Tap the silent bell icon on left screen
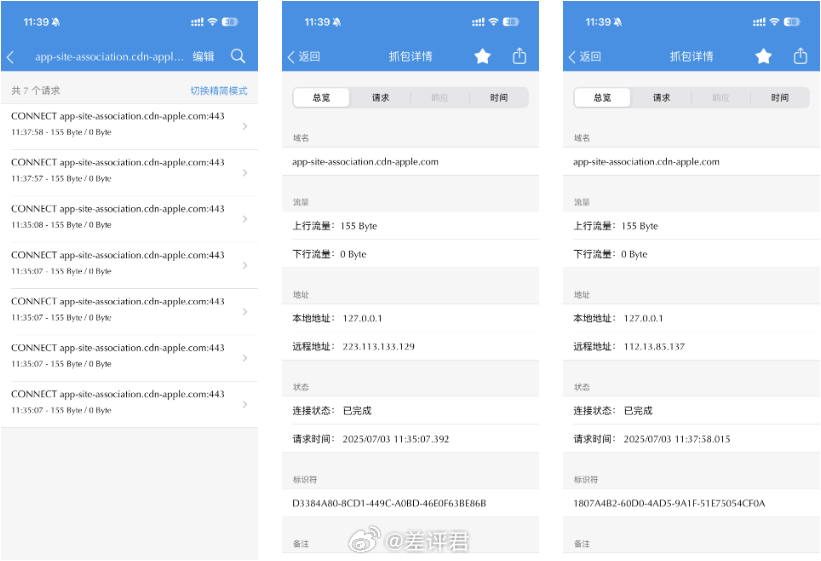The image size is (821, 561). [x=56, y=22]
